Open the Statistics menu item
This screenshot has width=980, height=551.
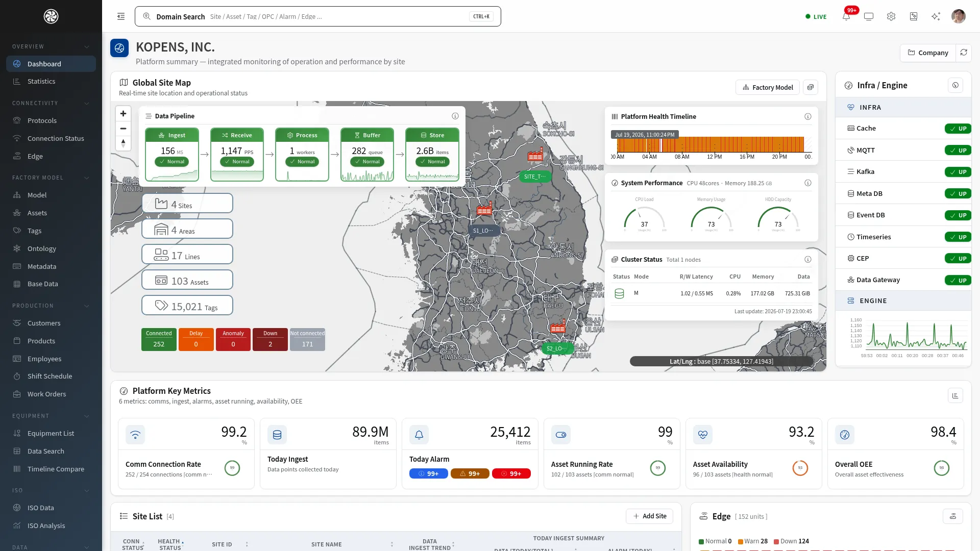tap(51, 81)
